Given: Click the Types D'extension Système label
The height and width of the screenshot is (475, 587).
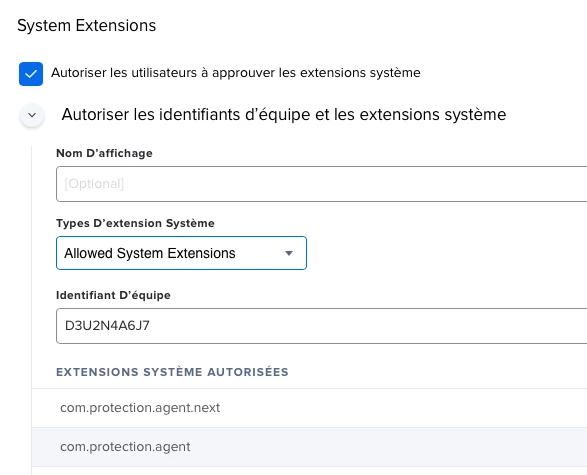Looking at the screenshot, I should (135, 223).
